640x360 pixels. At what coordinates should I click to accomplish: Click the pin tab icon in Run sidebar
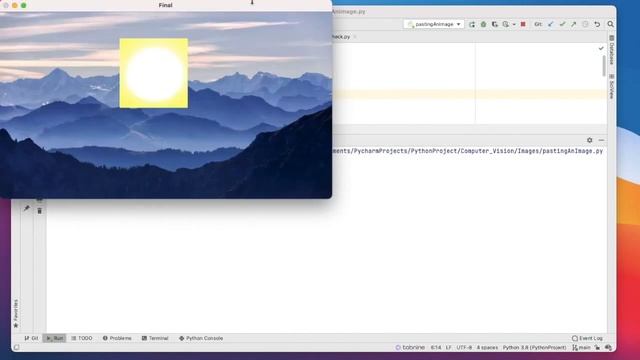(x=27, y=209)
